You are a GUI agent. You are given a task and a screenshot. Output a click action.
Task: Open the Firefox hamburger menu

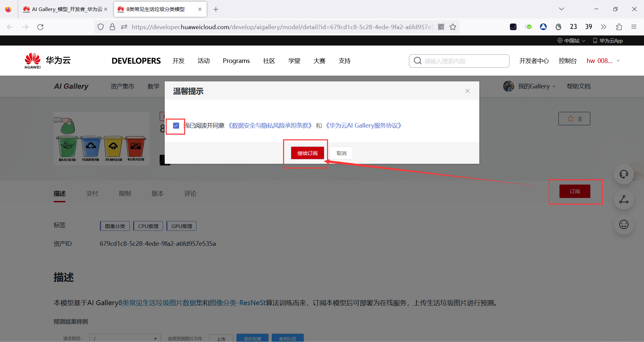pos(634,27)
